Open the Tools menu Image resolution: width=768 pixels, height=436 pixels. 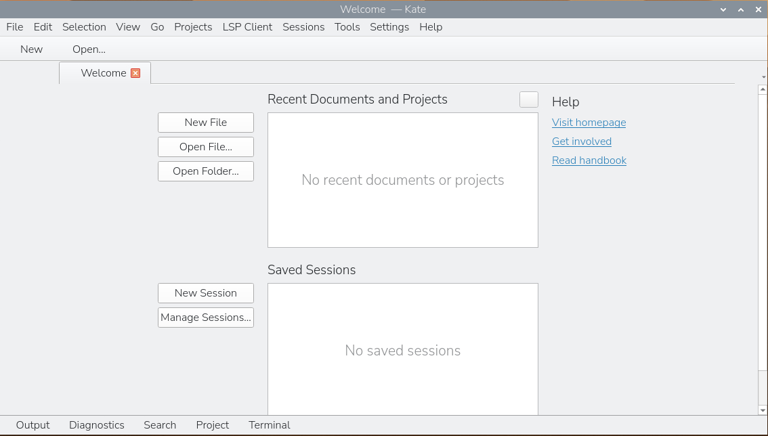tap(347, 27)
